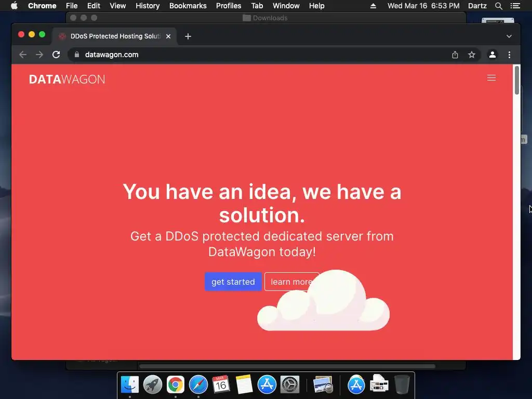The image size is (532, 399).
Task: Click the 'You have an idea' headline
Action: click(262, 203)
